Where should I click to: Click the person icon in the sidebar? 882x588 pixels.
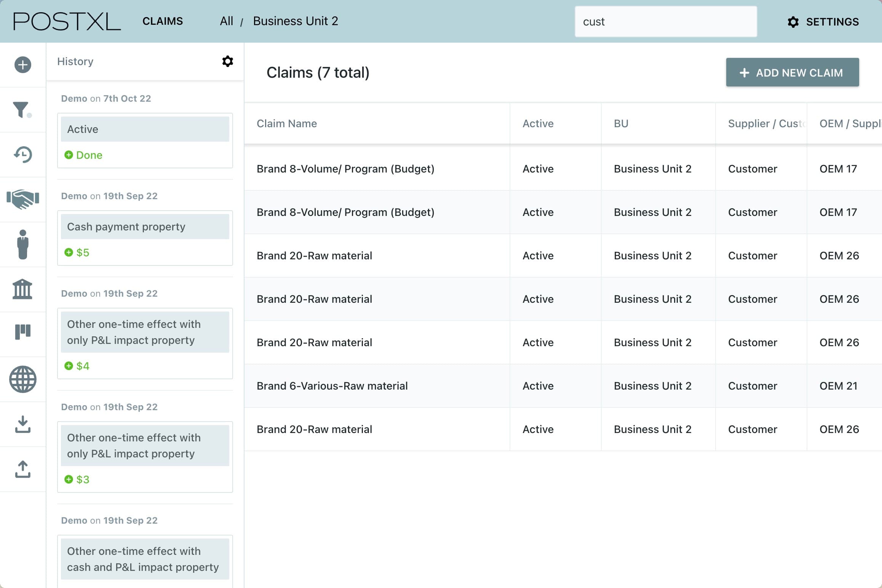(x=23, y=244)
